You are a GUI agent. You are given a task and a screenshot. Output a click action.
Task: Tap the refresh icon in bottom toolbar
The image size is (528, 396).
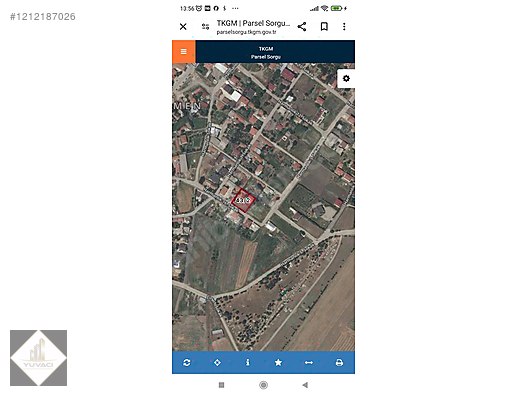[x=187, y=362]
